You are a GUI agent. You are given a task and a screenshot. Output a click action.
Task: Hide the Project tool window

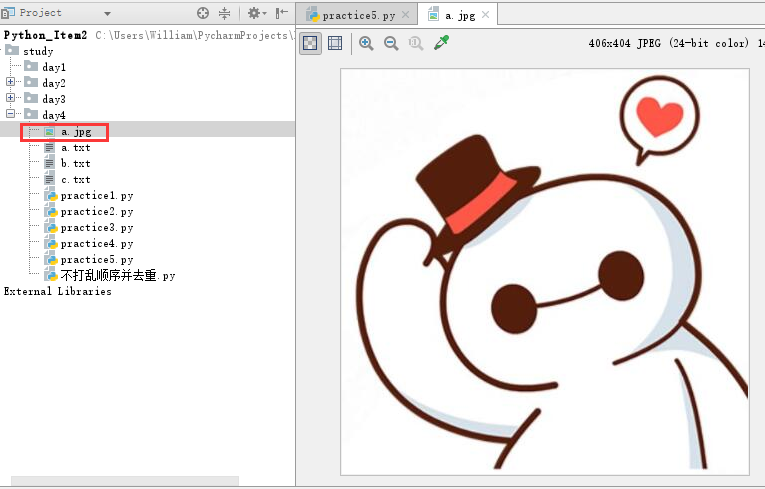click(282, 13)
